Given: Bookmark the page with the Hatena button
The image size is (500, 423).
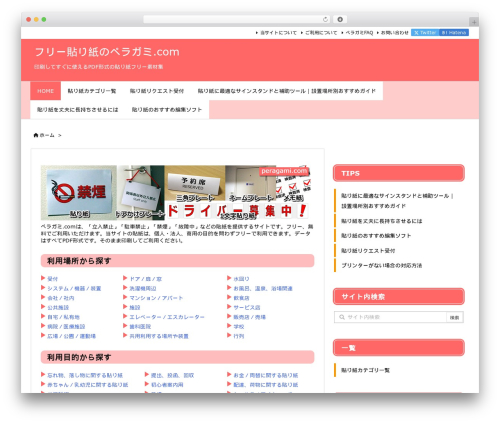Looking at the screenshot, I should 454,33.
